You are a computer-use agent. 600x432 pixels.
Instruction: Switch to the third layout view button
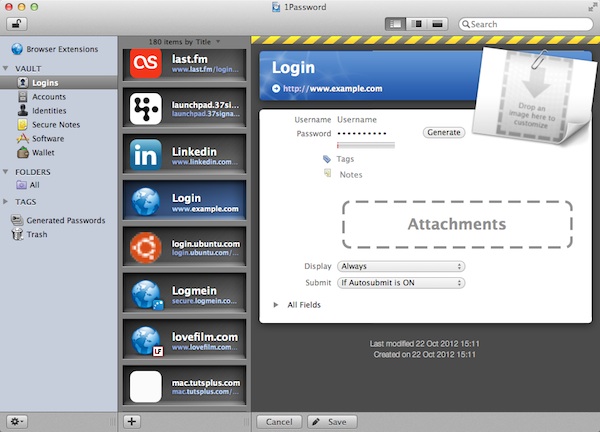[x=438, y=24]
